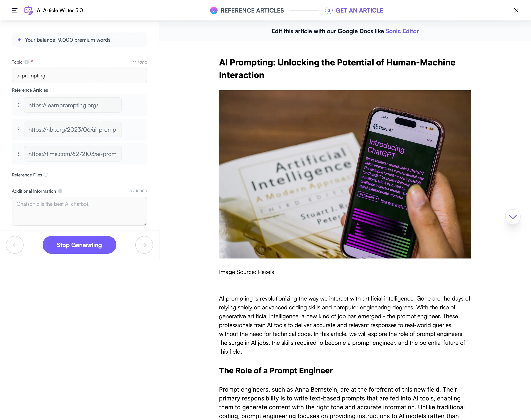Open the Sonic Editor link
The image size is (531, 420).
coord(402,31)
